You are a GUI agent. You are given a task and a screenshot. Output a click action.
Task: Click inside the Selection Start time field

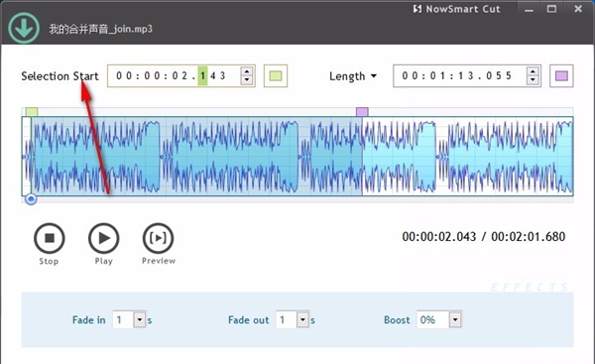pyautogui.click(x=175, y=76)
